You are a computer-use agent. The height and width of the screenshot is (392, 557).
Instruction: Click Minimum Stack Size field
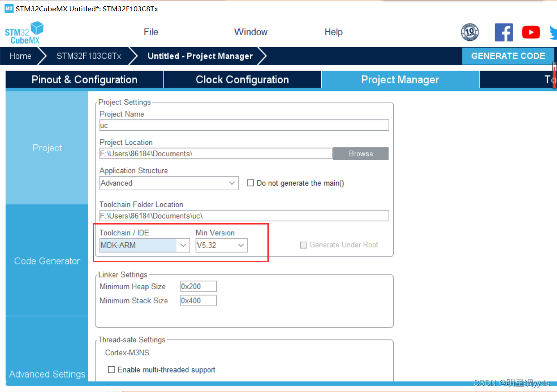pos(198,301)
